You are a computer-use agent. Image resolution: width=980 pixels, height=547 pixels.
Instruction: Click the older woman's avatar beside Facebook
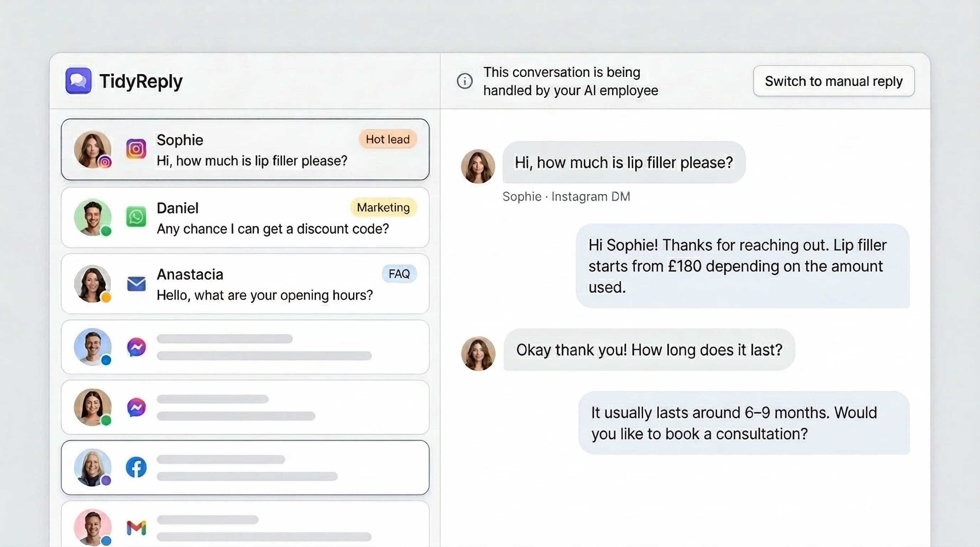pos(93,468)
